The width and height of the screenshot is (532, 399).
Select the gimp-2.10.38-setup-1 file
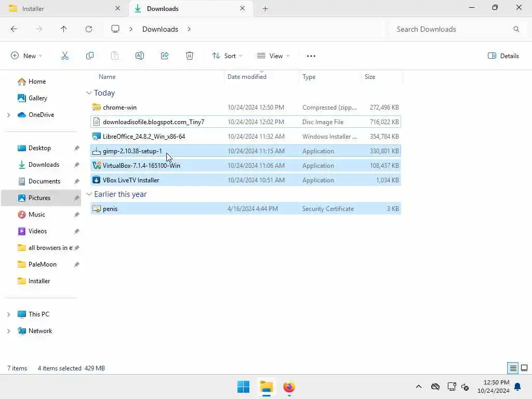point(246,151)
